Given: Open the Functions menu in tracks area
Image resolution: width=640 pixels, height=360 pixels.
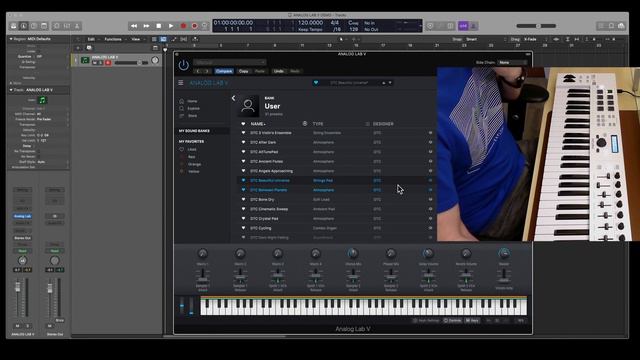Looking at the screenshot, I should pyautogui.click(x=113, y=39).
